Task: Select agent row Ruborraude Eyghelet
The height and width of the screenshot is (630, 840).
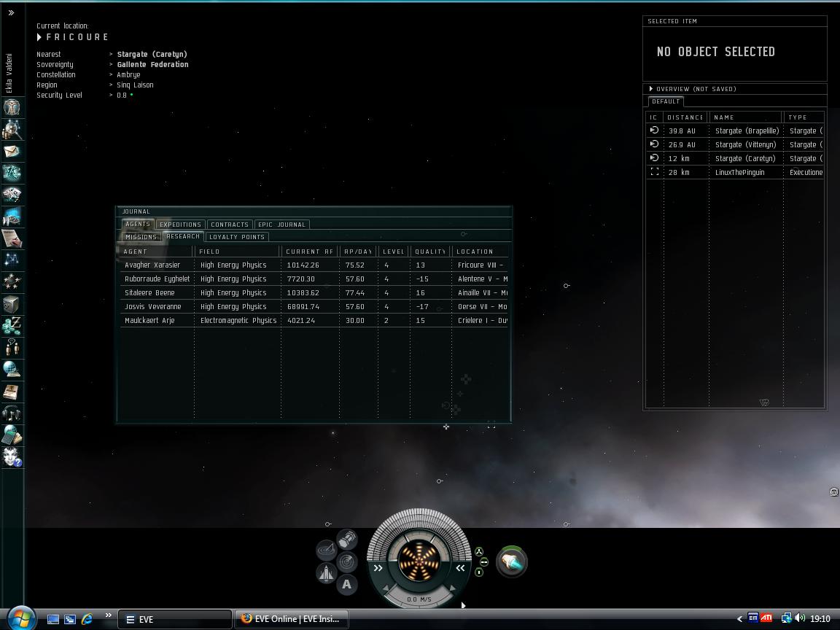Action: click(x=314, y=279)
